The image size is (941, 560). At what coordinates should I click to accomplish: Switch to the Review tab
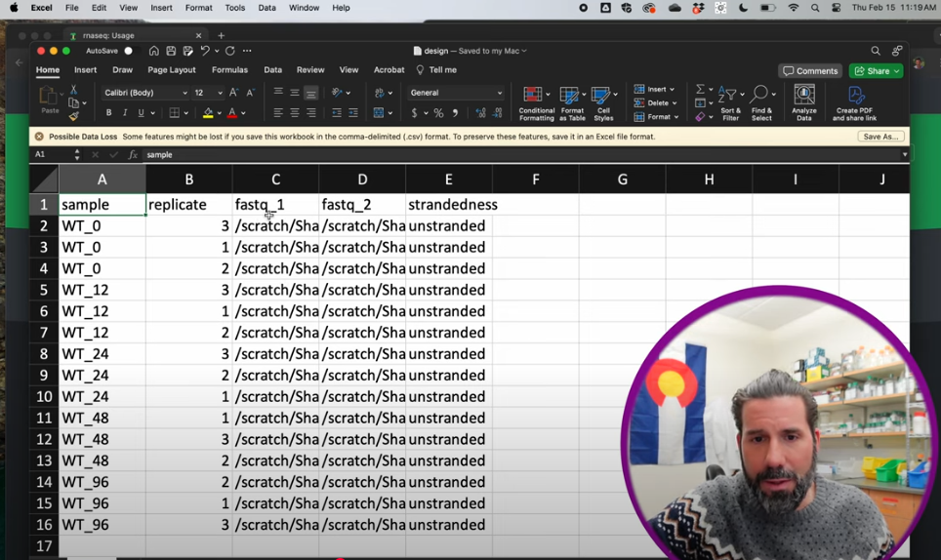(310, 70)
